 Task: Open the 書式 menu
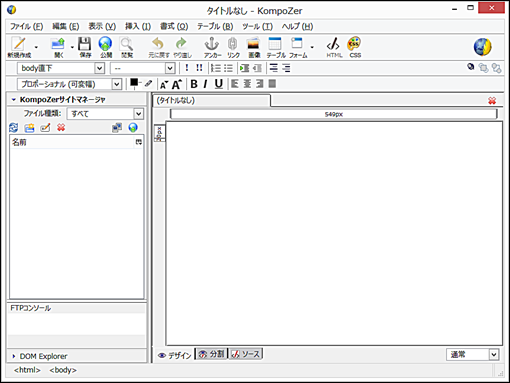[174, 26]
